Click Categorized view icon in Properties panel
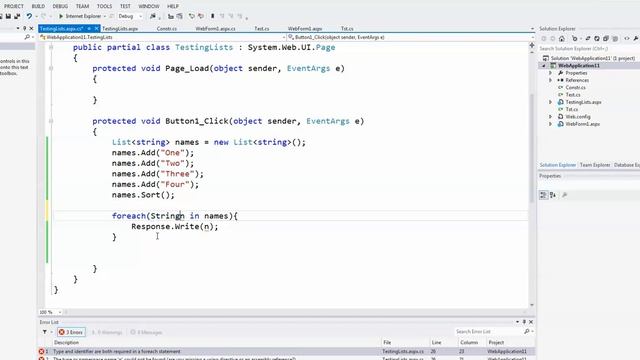Viewport: 640px width, 360px height. pyautogui.click(x=543, y=195)
